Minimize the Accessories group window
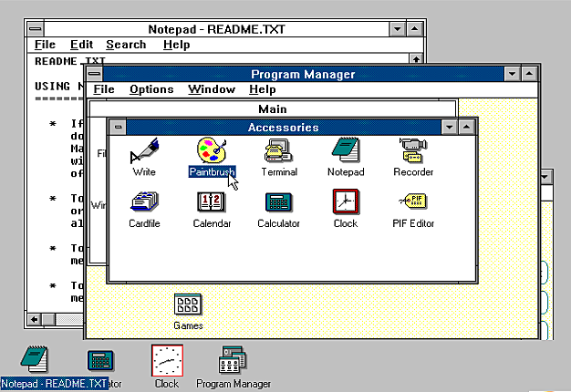The image size is (571, 392). pyautogui.click(x=450, y=127)
